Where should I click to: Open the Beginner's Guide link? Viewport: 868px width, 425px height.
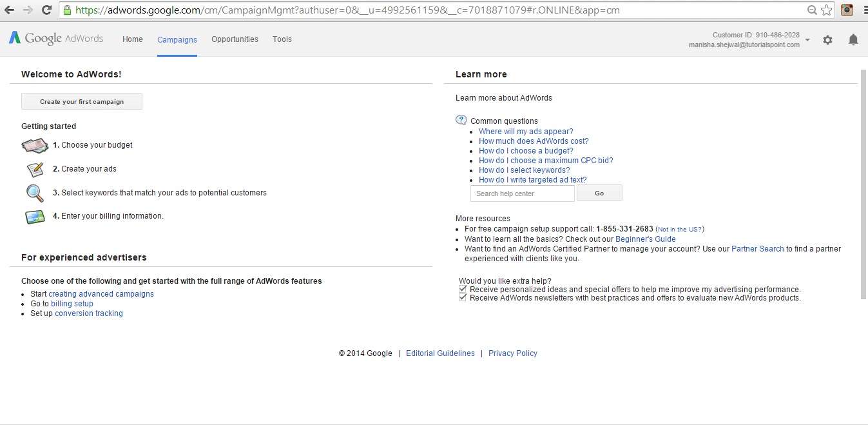(645, 239)
